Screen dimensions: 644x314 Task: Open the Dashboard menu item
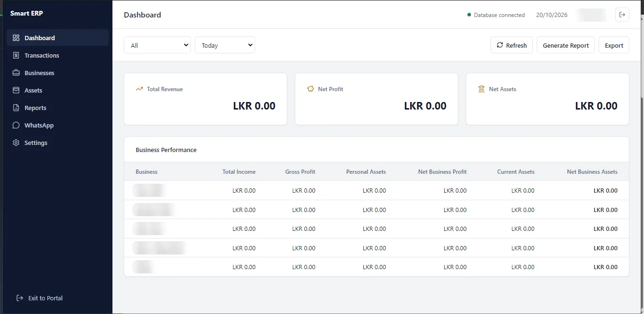58,38
